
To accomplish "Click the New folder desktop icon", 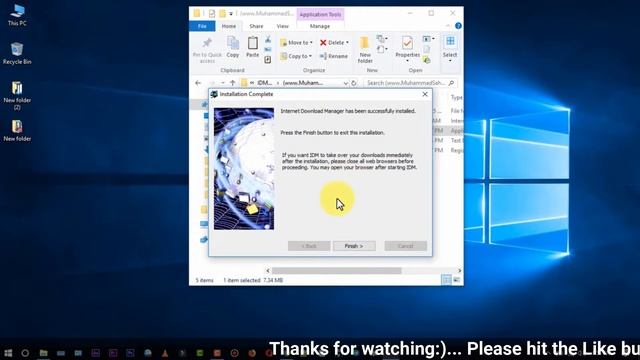I will (17, 131).
